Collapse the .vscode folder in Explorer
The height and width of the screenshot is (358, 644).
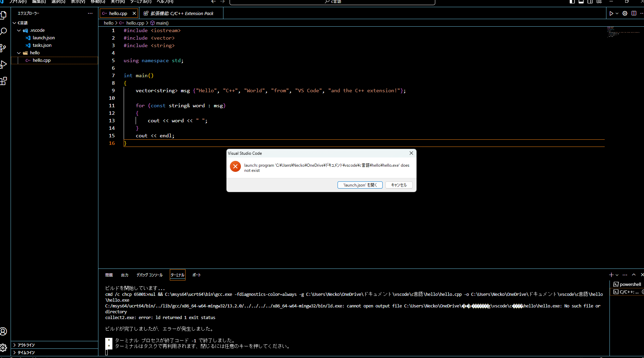19,30
